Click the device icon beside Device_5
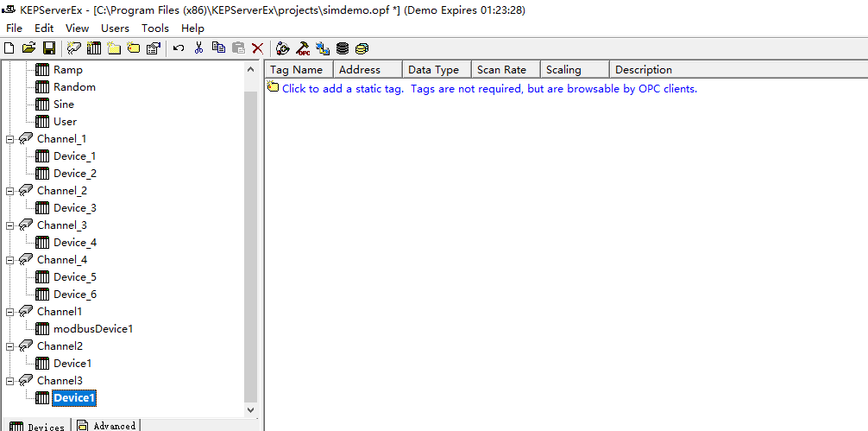 click(42, 276)
